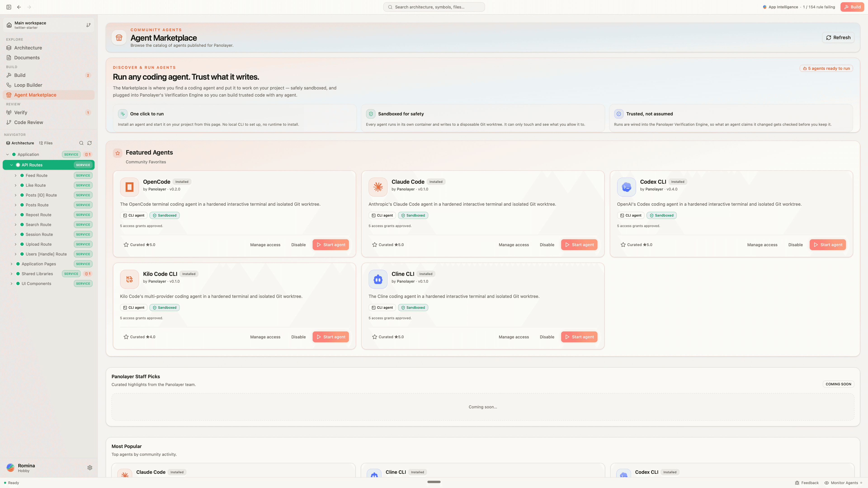This screenshot has width=868, height=488.
Task: Expand the Shared Libraries node
Action: [x=12, y=274]
